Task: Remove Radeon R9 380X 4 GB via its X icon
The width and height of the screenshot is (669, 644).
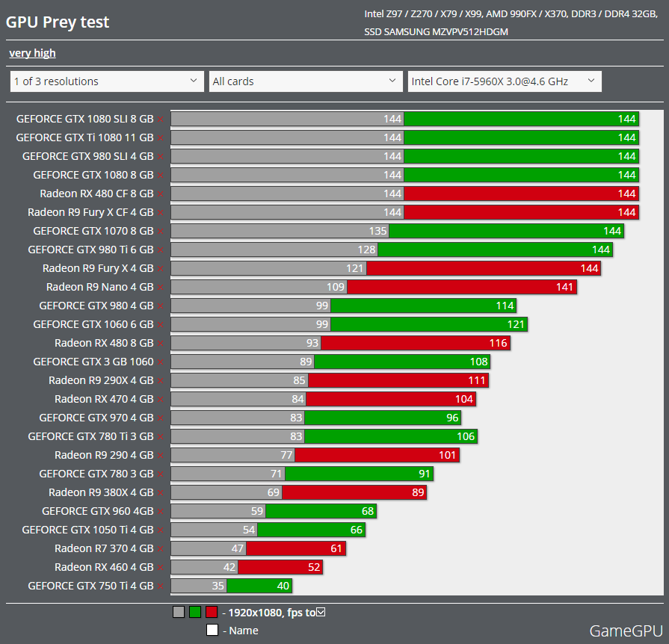Action: tap(161, 493)
